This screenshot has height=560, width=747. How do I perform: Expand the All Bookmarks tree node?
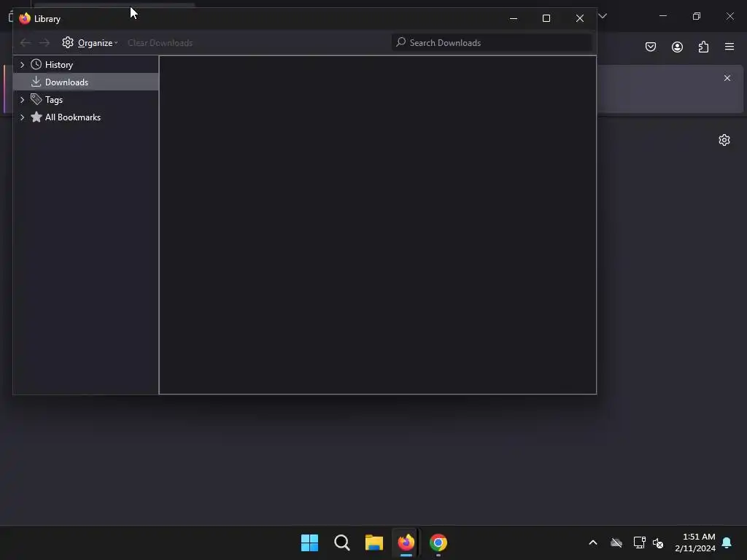point(23,117)
